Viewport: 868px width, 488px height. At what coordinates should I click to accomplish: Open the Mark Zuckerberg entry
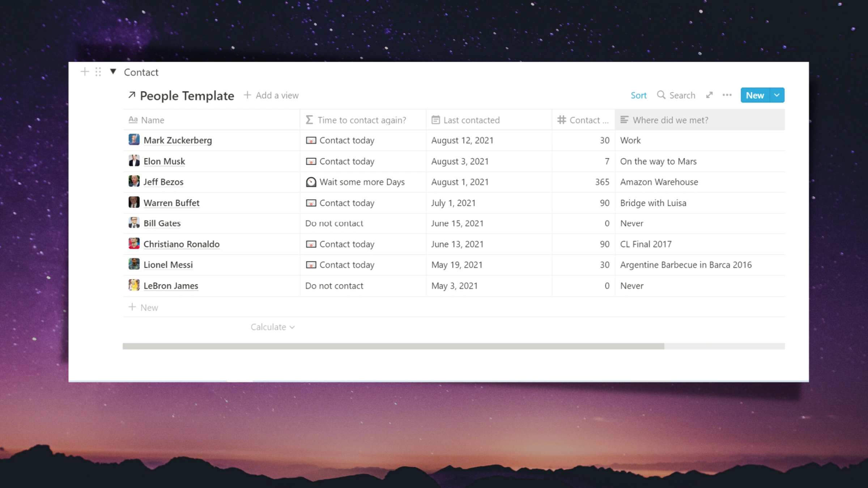178,140
